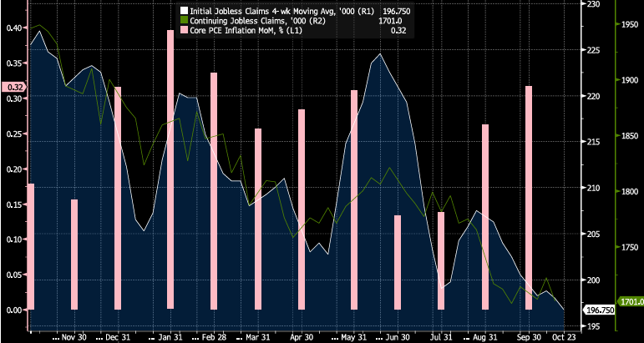The height and width of the screenshot is (343, 644).
Task: Click the 200 right-axis label
Action: point(593,280)
